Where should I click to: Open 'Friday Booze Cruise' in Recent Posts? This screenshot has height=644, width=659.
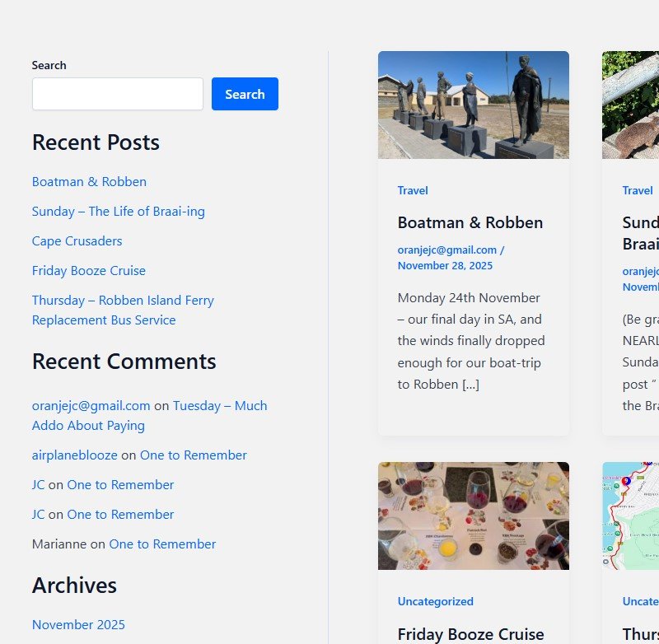pyautogui.click(x=88, y=271)
